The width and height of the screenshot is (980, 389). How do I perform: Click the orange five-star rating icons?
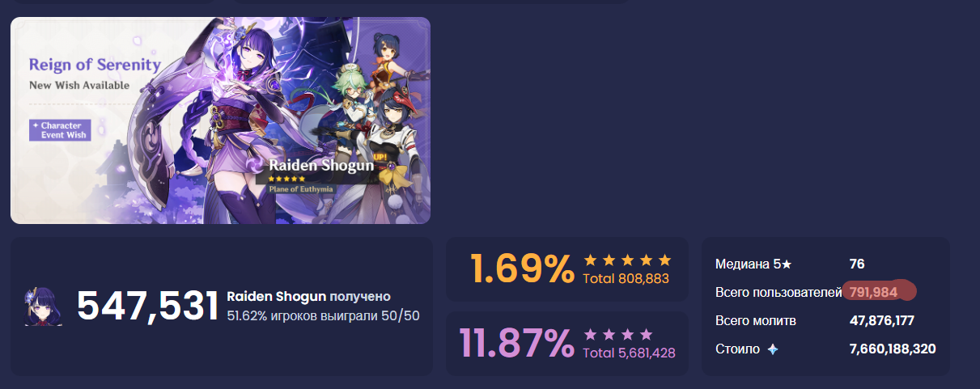(x=628, y=260)
